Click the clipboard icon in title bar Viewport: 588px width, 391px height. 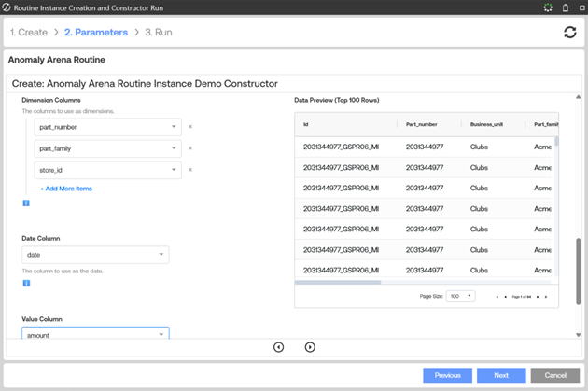566,7
